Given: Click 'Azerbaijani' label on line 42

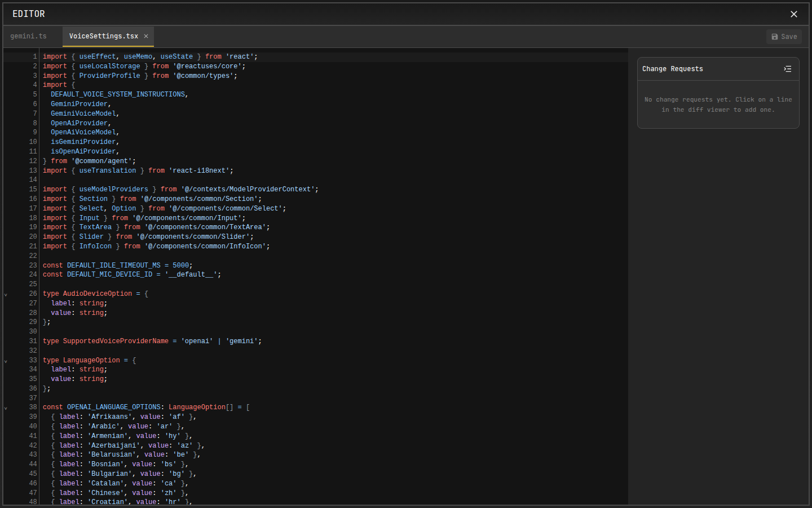Looking at the screenshot, I should click(x=114, y=446).
